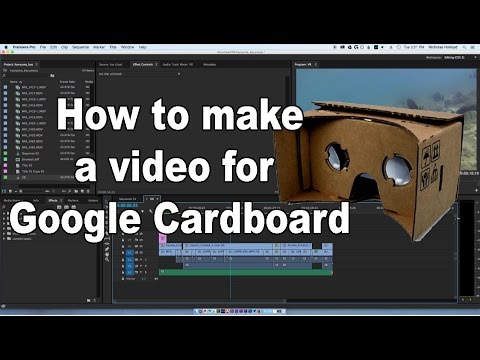This screenshot has height=360, width=480.
Task: Switch to the History tab in lower-left panel
Action: [x=93, y=200]
